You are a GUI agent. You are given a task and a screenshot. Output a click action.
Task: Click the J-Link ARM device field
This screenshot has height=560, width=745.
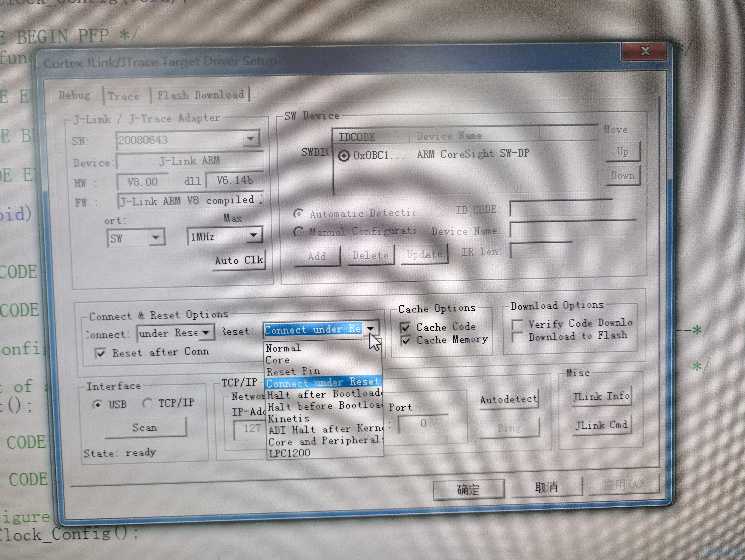pos(190,161)
